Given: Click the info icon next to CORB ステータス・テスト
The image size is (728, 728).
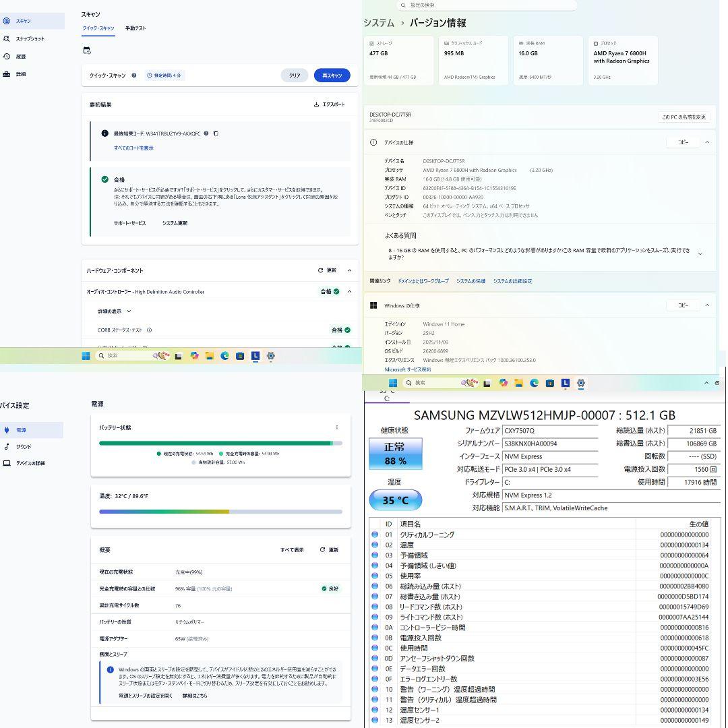Looking at the screenshot, I should coord(149,330).
